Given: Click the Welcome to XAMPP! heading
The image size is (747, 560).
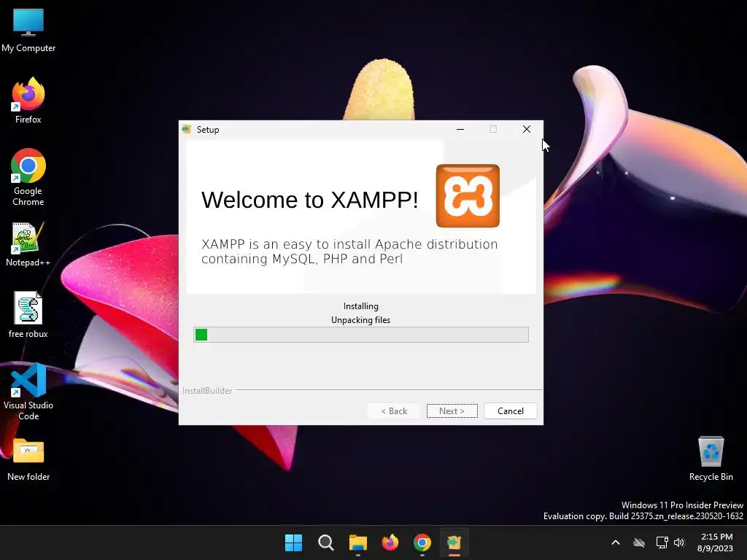Looking at the screenshot, I should [309, 200].
